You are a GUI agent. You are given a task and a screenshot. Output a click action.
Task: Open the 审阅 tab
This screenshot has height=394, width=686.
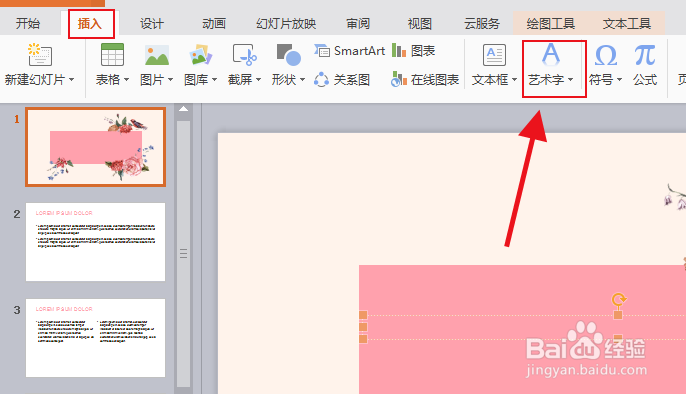tap(358, 24)
